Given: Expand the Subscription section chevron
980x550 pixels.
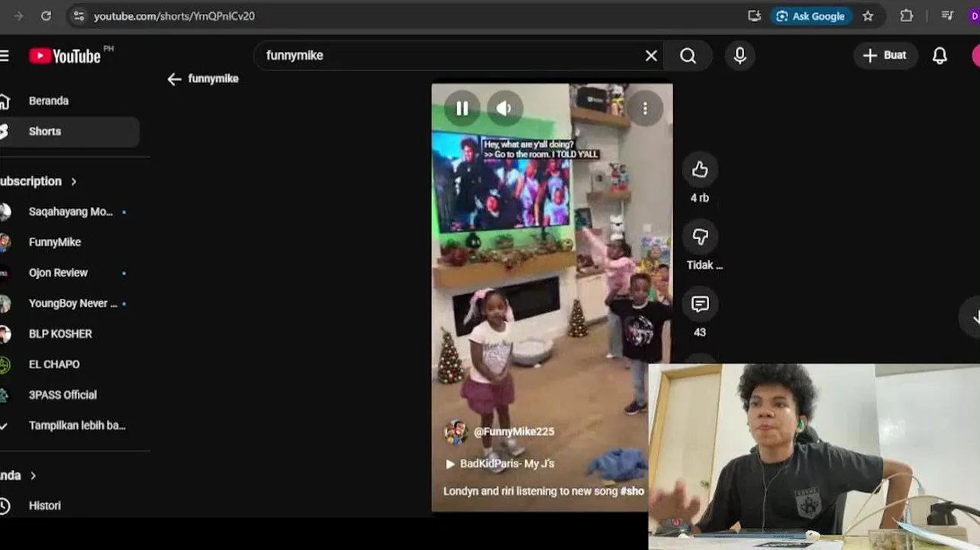Looking at the screenshot, I should [74, 182].
